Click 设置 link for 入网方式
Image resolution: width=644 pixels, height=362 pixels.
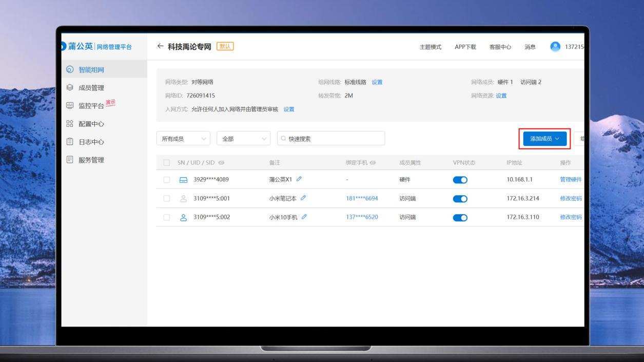[289, 109]
